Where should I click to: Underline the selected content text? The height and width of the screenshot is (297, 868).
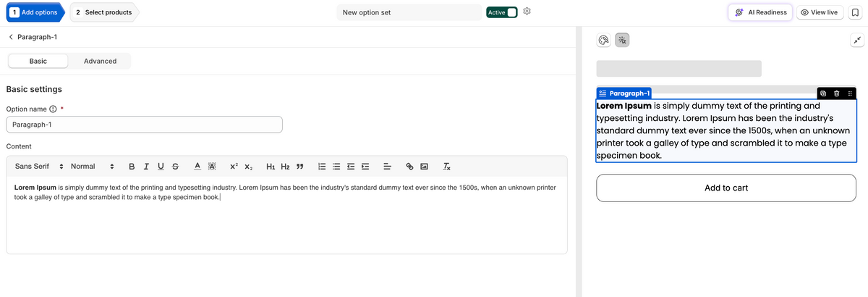coord(161,167)
